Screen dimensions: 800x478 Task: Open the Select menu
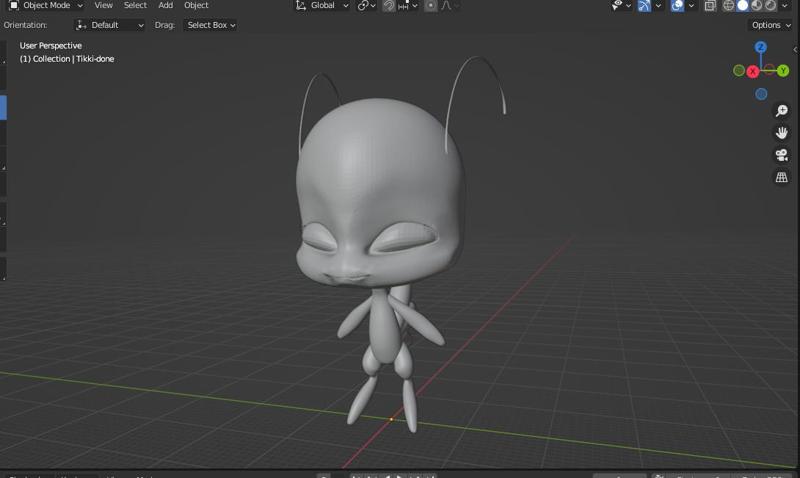pos(135,5)
